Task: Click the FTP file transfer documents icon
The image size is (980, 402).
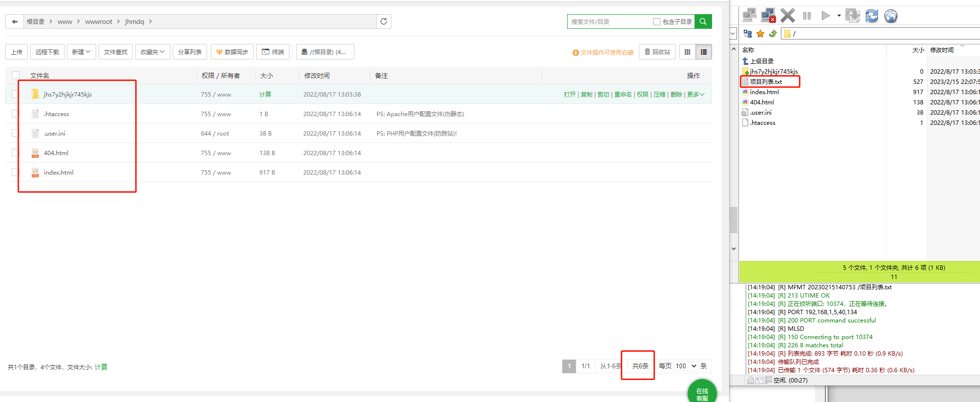Action: (853, 16)
